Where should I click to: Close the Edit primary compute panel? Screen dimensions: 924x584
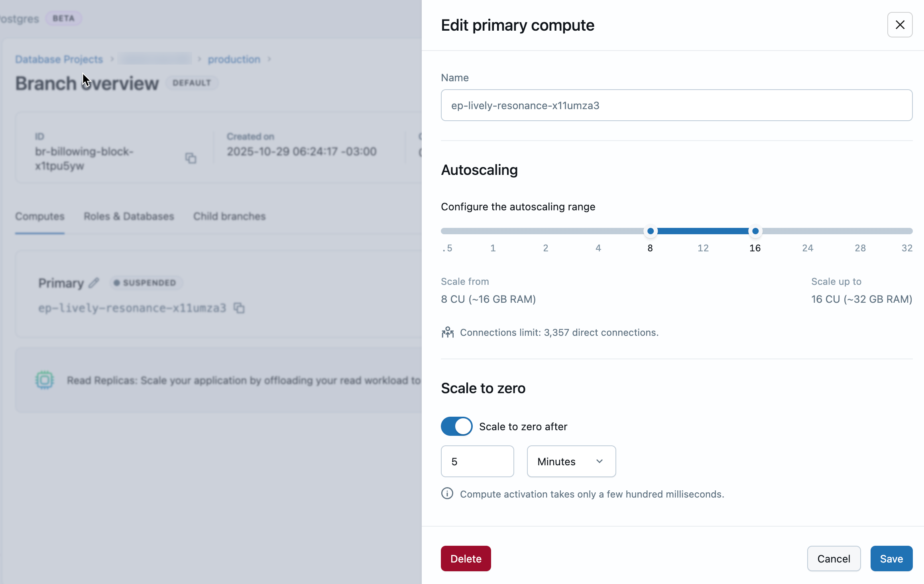click(x=900, y=25)
